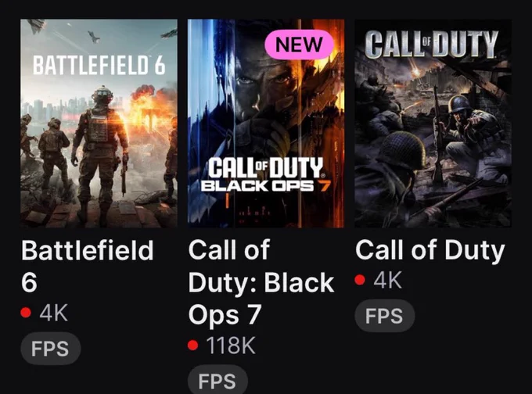Click the face on the Black Ops 7 cover
The height and width of the screenshot is (394, 532).
(268, 90)
